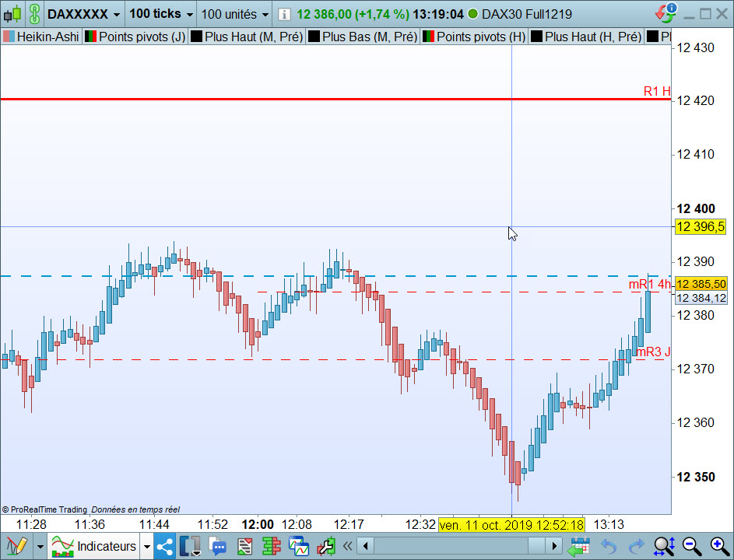Expand the Indicateurs dropdown arrow
Viewport: 734px width, 560px height.
click(x=147, y=546)
